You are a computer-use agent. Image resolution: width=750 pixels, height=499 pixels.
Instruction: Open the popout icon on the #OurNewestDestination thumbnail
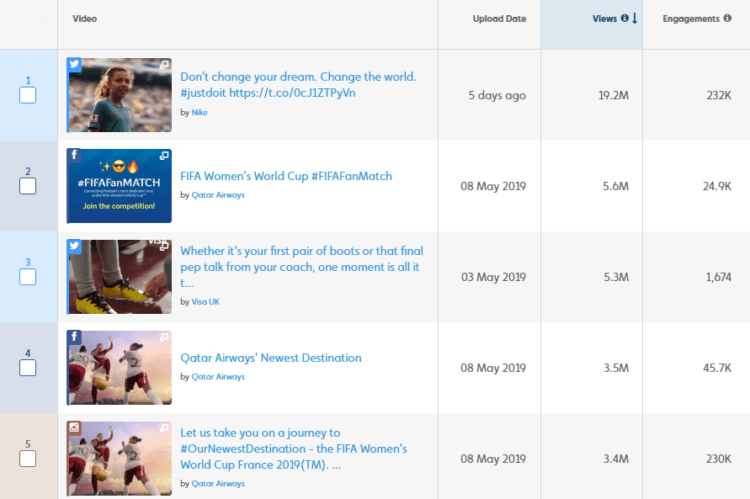165,428
